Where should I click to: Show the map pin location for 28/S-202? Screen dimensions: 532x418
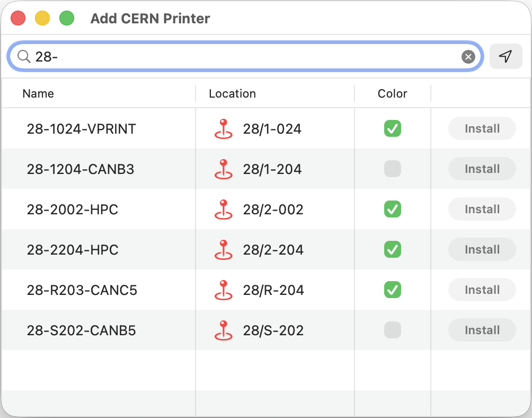(223, 330)
